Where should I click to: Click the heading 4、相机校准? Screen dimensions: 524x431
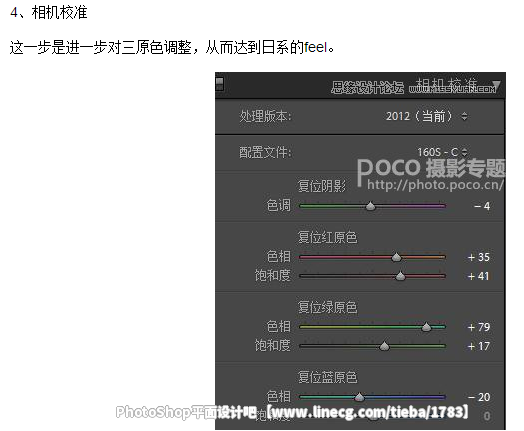click(49, 13)
